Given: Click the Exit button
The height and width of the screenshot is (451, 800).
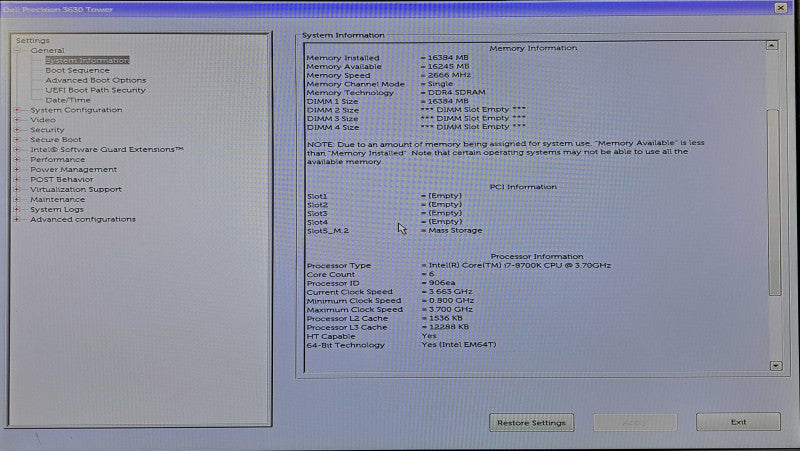Looking at the screenshot, I should coord(738,422).
